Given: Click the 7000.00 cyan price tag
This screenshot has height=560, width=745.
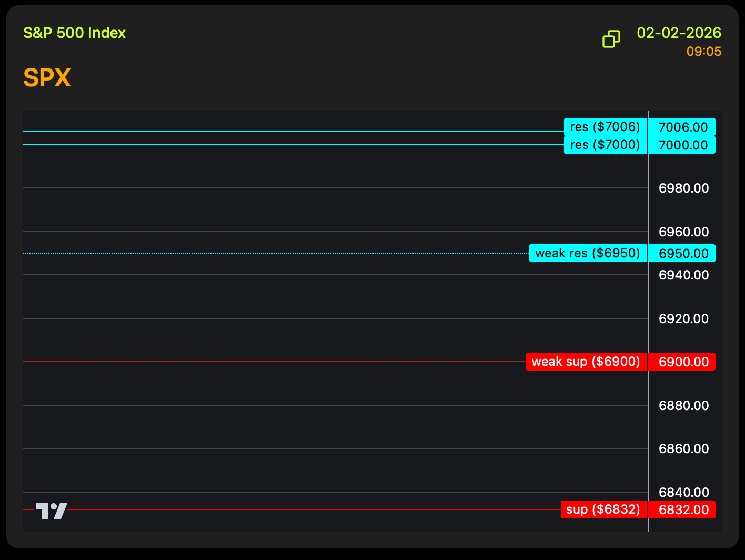Looking at the screenshot, I should (682, 145).
